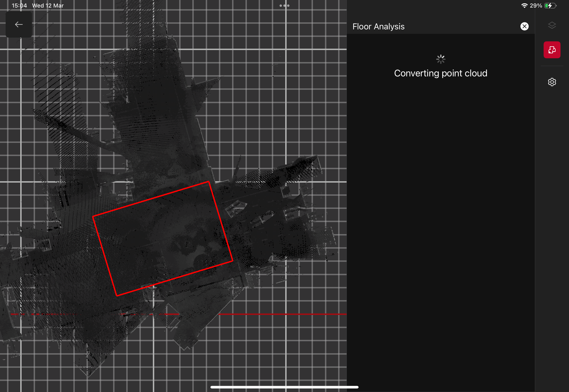Close the Floor Analysis panel

[524, 26]
